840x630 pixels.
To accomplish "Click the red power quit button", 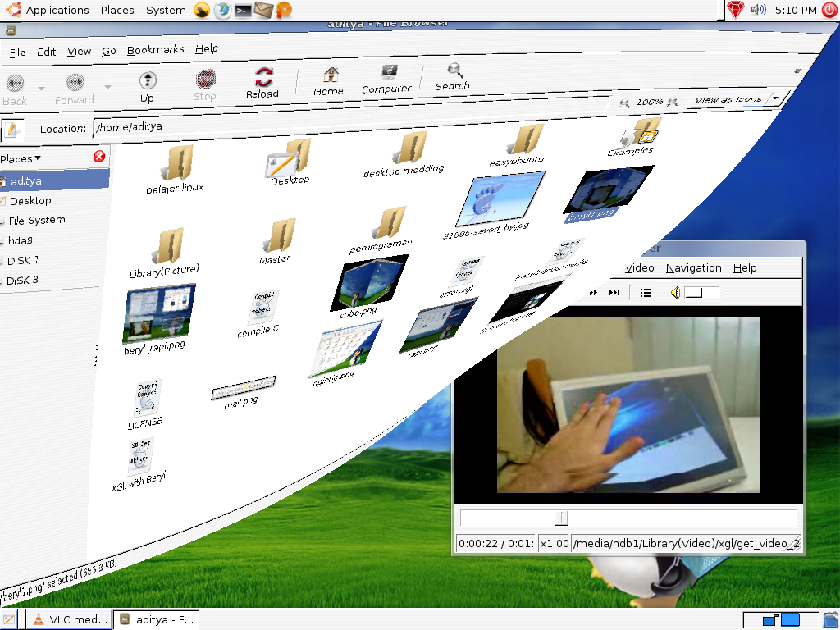I will tap(829, 10).
